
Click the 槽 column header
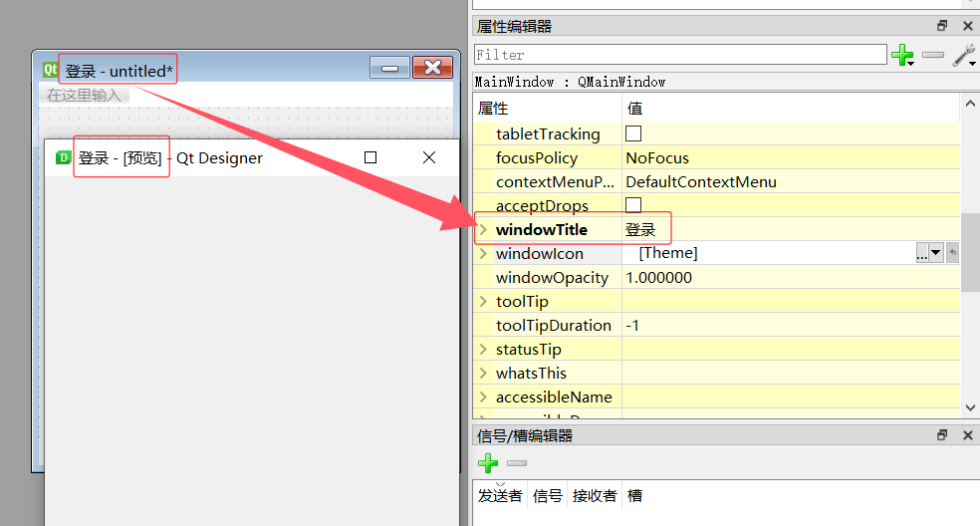(x=635, y=496)
